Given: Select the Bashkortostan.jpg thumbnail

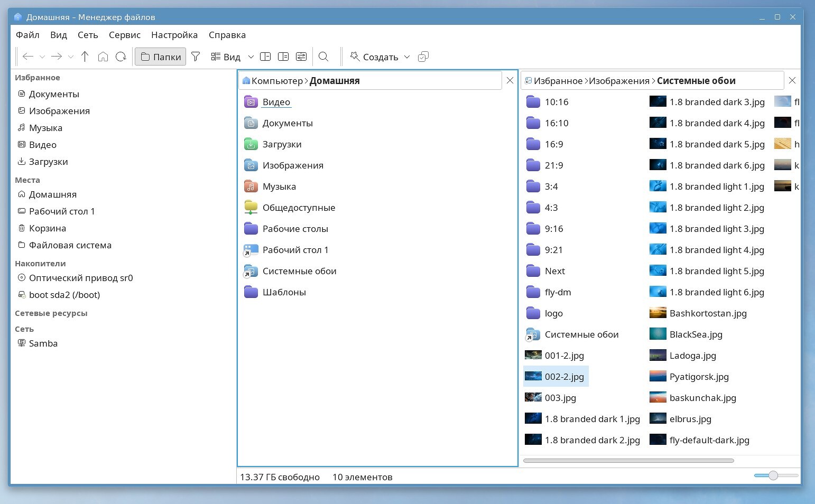Looking at the screenshot, I should pyautogui.click(x=658, y=313).
